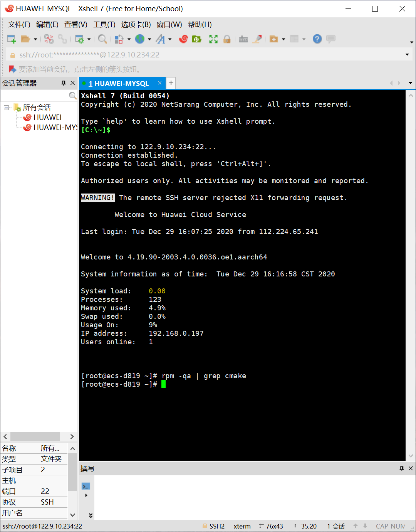Open the dropdown beside the Properties icon
The image size is (416, 532).
pyautogui.click(x=89, y=39)
